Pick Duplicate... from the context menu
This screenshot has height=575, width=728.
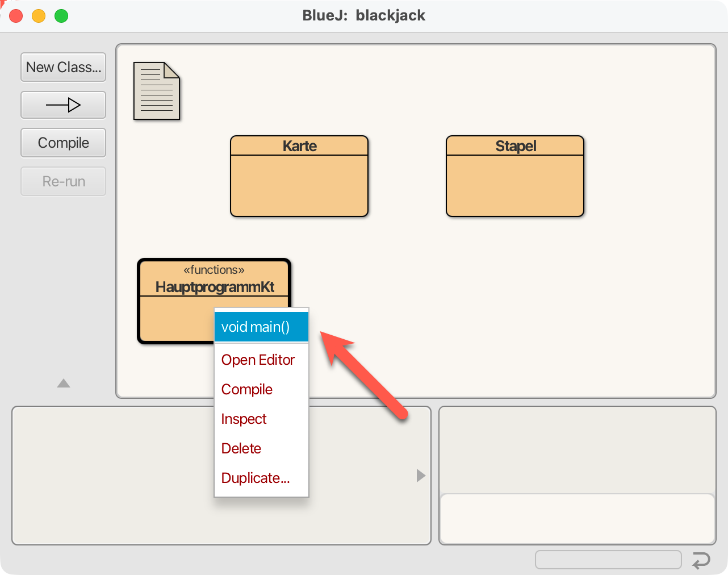click(256, 478)
